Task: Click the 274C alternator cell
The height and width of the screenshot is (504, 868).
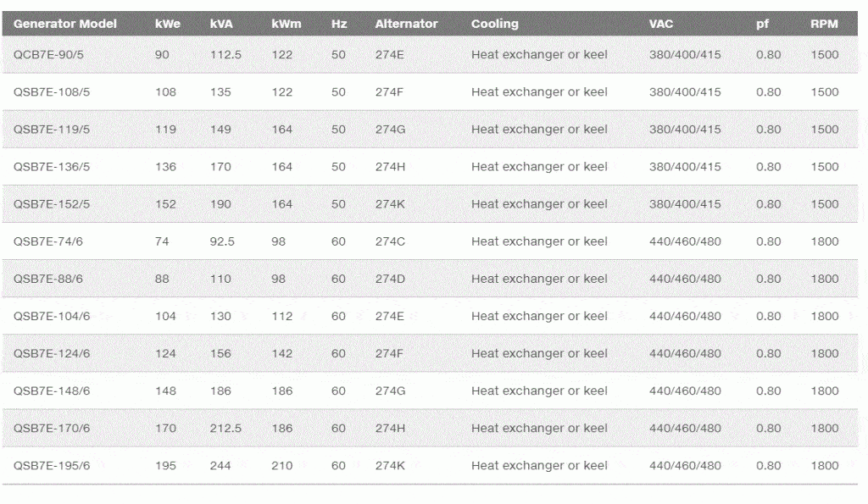Action: point(390,241)
